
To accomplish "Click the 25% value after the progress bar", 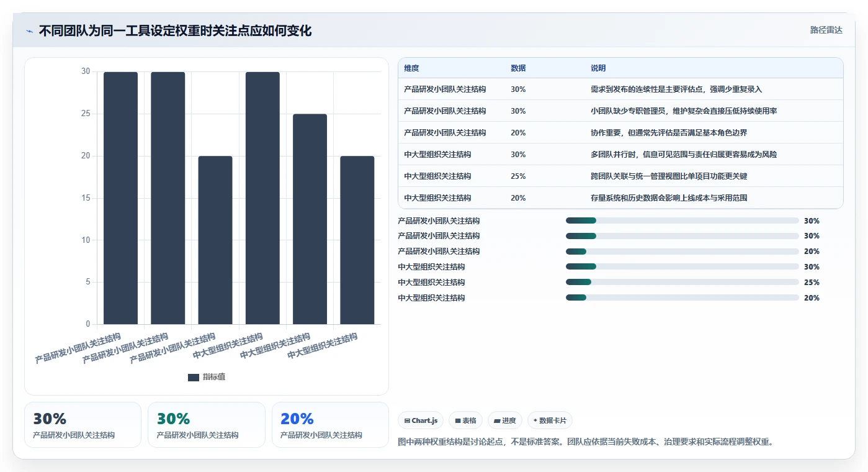I will point(812,283).
